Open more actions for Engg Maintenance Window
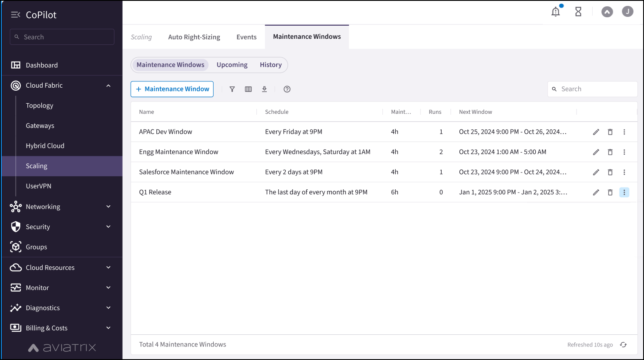This screenshot has height=360, width=644. tap(624, 152)
